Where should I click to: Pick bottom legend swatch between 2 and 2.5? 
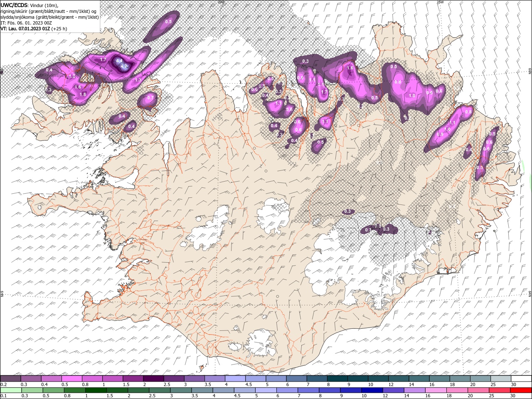tap(139, 390)
